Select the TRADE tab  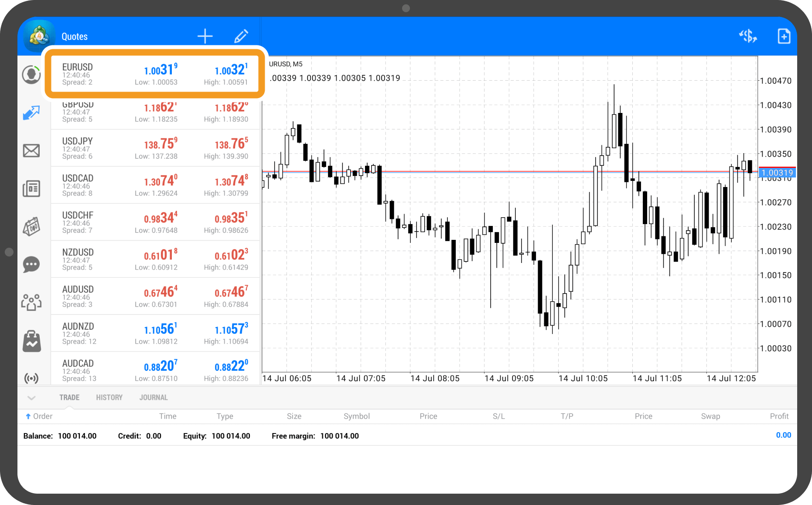(x=69, y=398)
